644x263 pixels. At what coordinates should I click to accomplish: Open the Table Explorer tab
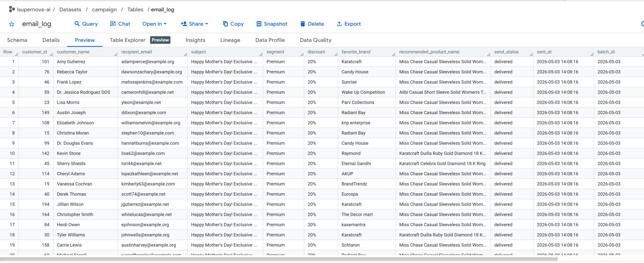[x=127, y=40]
